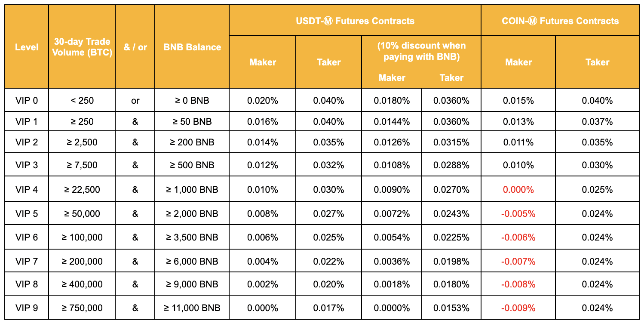
Task: Select the red -0.006% maker fee cell
Action: (x=518, y=238)
